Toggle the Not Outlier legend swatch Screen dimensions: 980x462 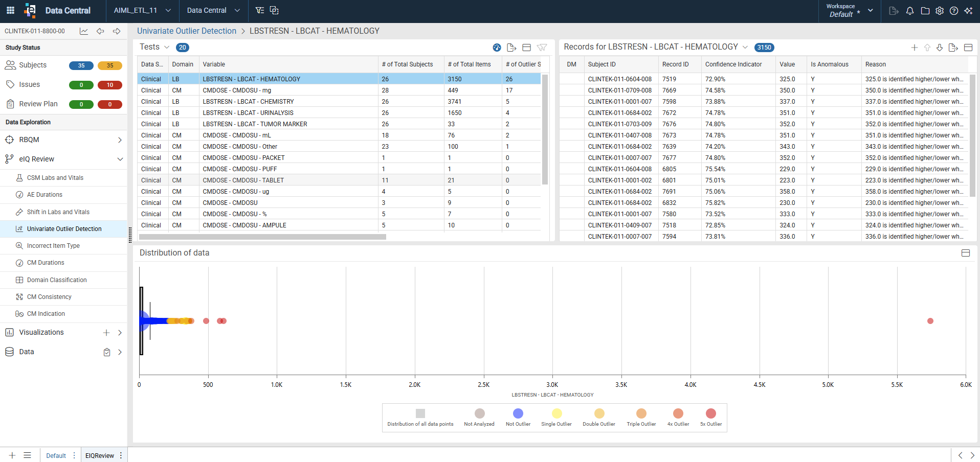[518, 413]
